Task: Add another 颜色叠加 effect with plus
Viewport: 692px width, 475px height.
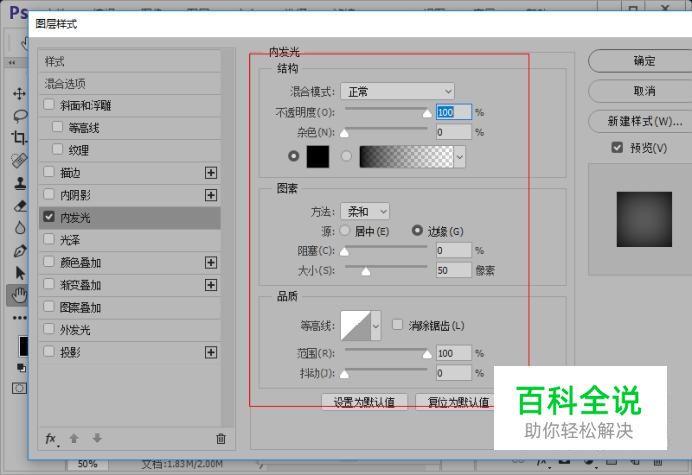Action: coord(211,263)
